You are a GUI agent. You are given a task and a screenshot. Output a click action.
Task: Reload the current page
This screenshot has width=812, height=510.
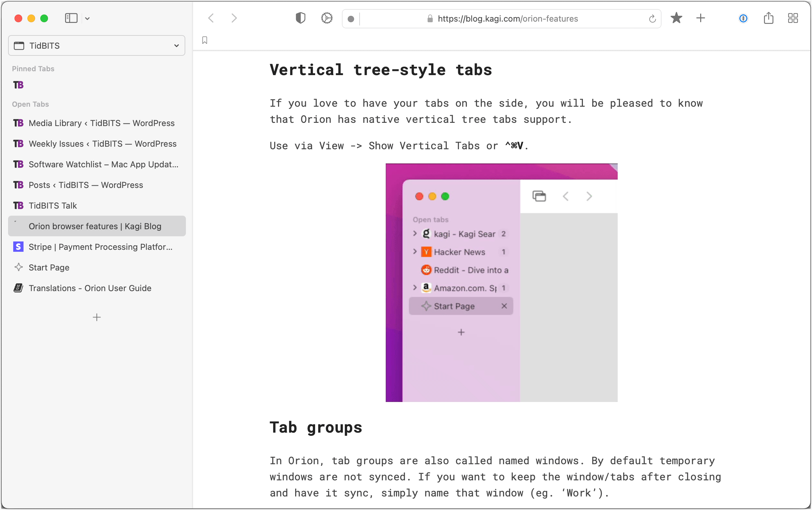[x=652, y=19]
